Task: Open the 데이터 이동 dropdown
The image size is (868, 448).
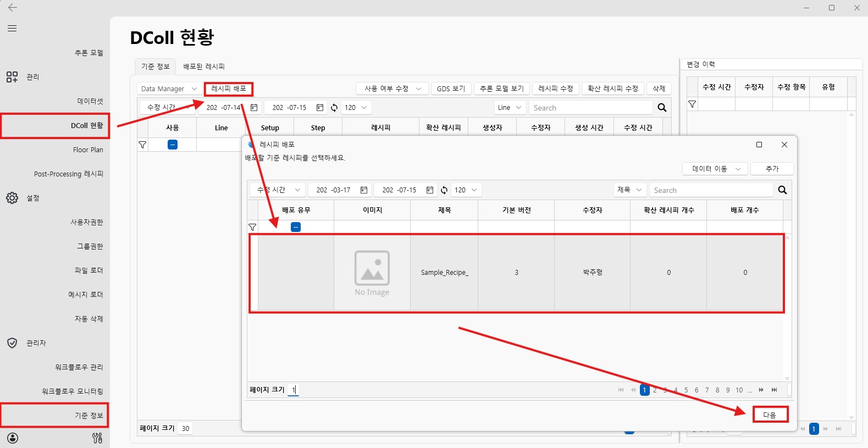Action: (x=715, y=169)
